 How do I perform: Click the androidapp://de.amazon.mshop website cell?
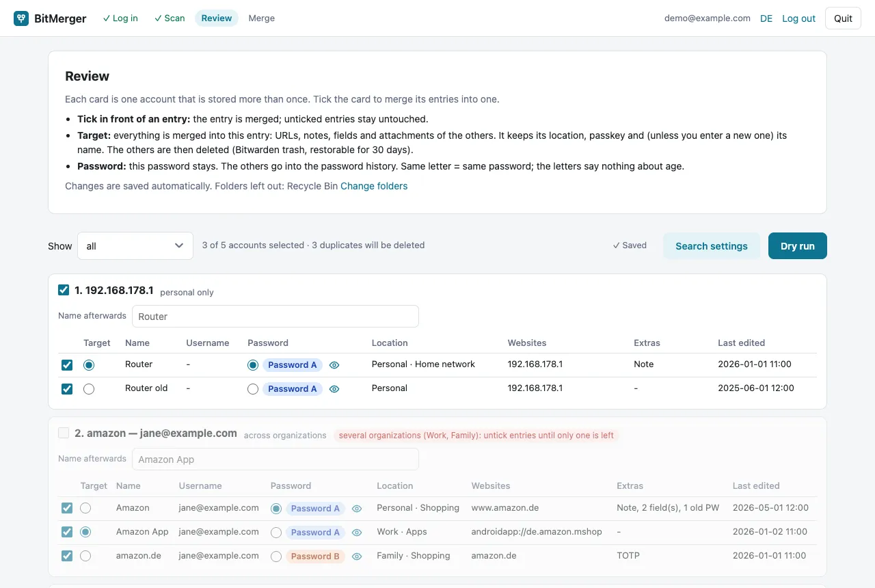click(537, 532)
